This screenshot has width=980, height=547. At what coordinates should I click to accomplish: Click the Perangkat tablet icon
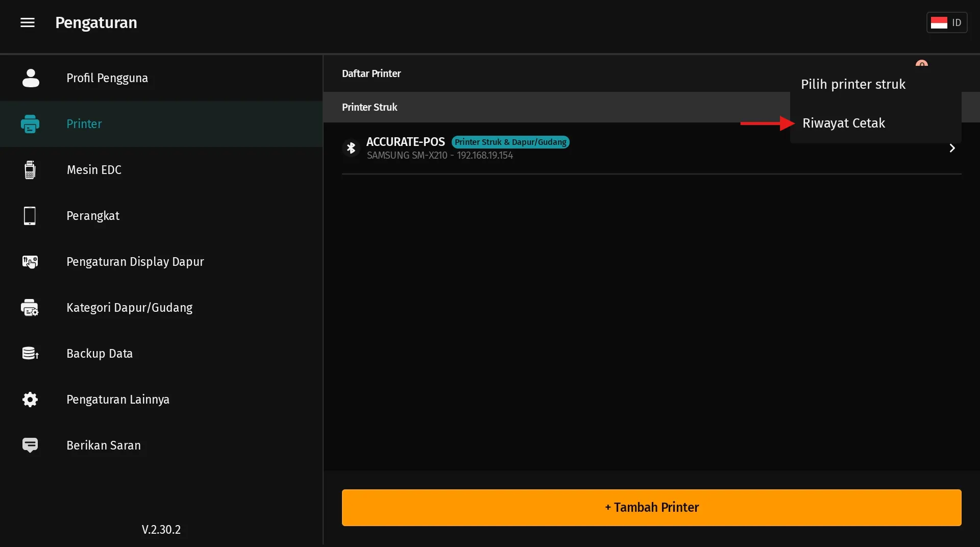(30, 216)
